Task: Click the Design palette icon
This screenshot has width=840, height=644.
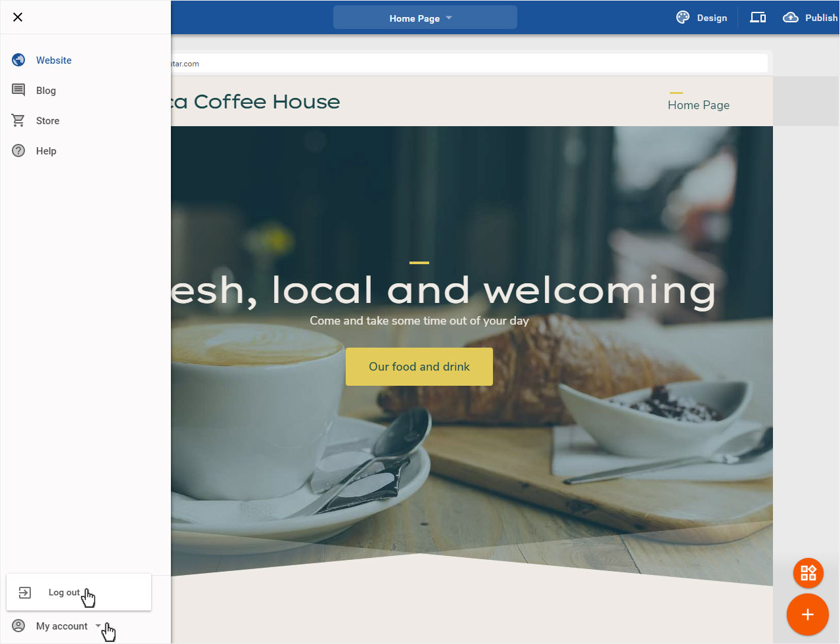Action: [683, 18]
